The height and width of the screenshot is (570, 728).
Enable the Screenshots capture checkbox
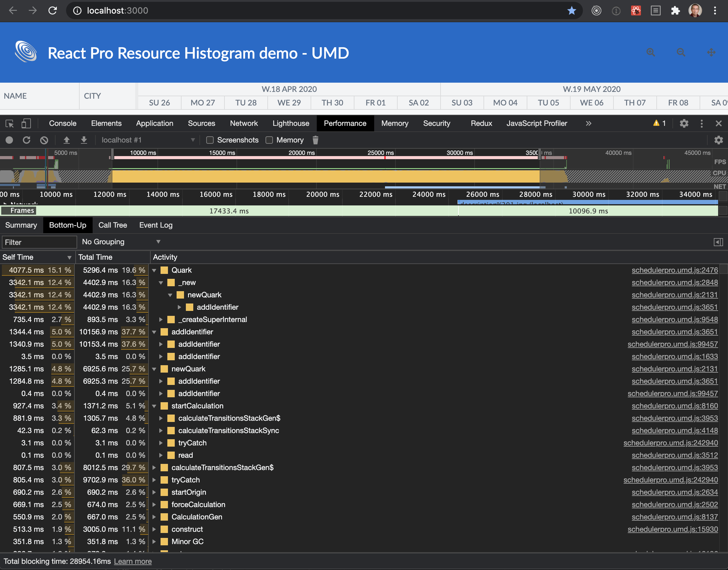point(210,140)
